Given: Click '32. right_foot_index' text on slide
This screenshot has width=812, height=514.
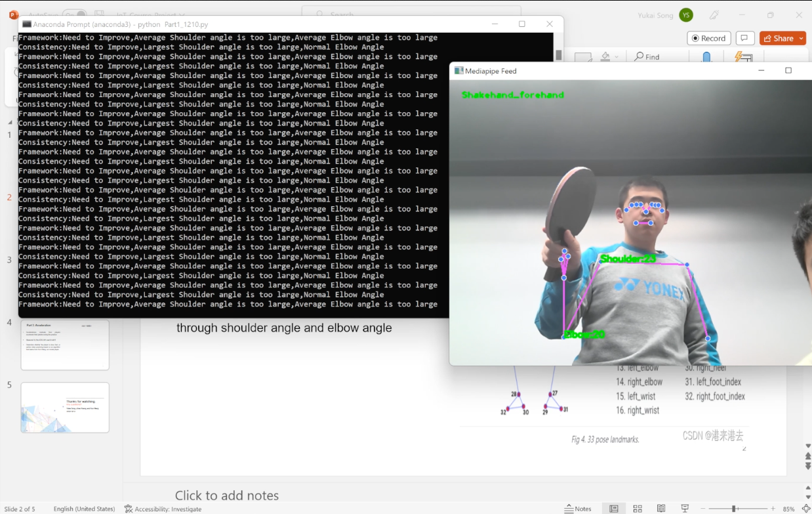Looking at the screenshot, I should click(x=715, y=396).
